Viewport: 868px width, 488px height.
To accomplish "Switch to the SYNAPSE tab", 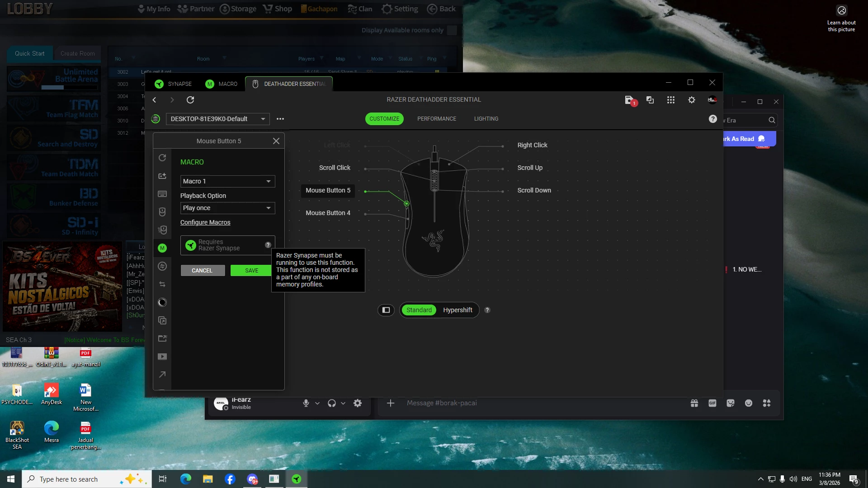I will pyautogui.click(x=173, y=84).
